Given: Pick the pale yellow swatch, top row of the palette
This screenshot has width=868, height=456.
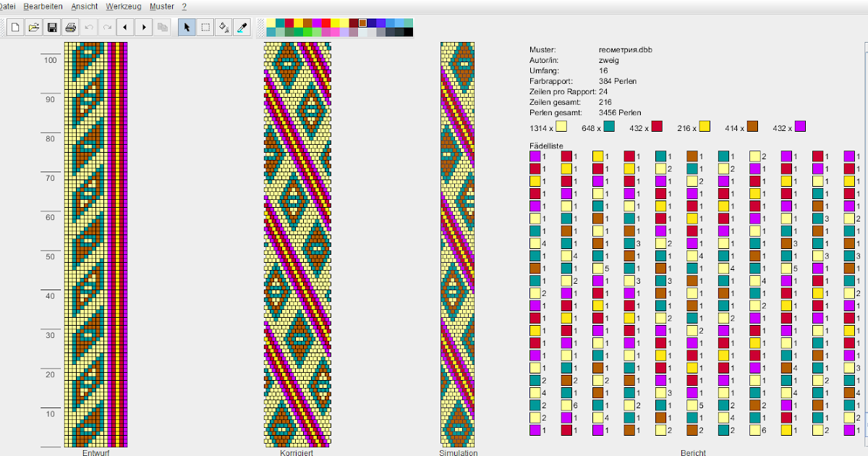Looking at the screenshot, I should pyautogui.click(x=271, y=23).
